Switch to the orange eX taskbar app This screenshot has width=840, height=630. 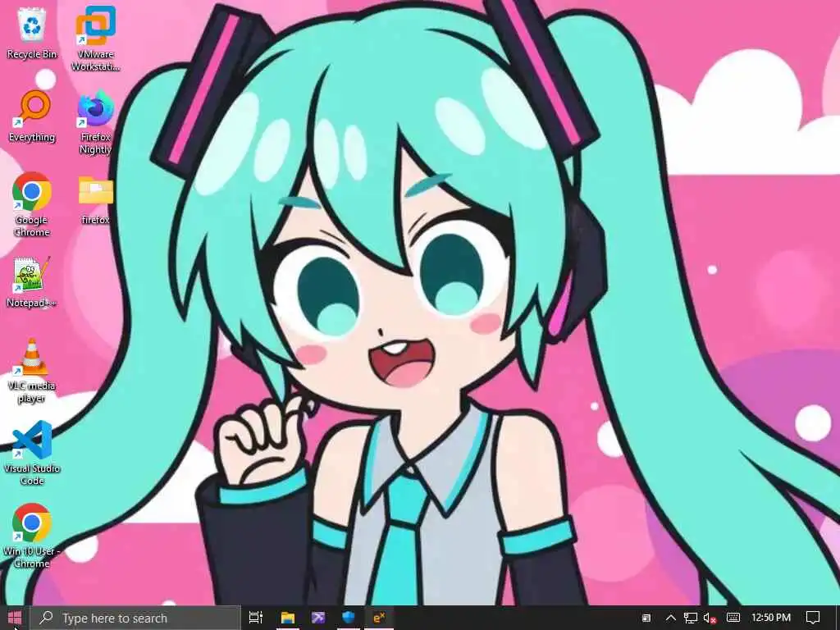tap(379, 618)
